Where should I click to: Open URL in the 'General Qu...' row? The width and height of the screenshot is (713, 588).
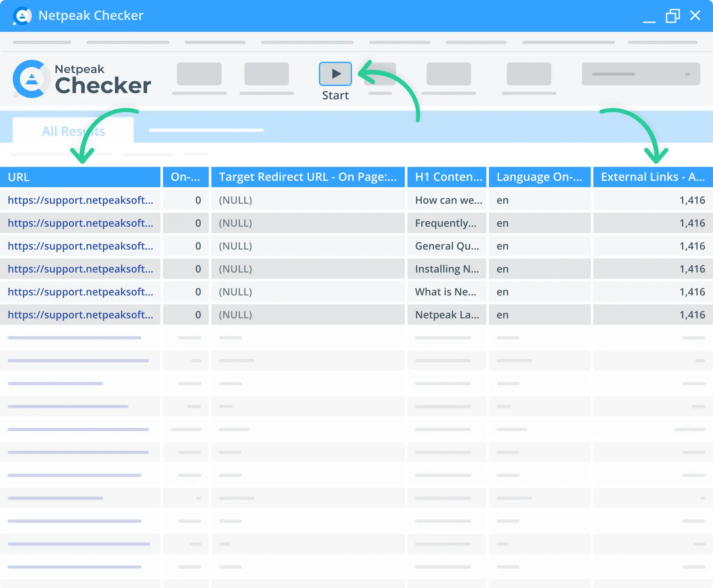(x=81, y=246)
